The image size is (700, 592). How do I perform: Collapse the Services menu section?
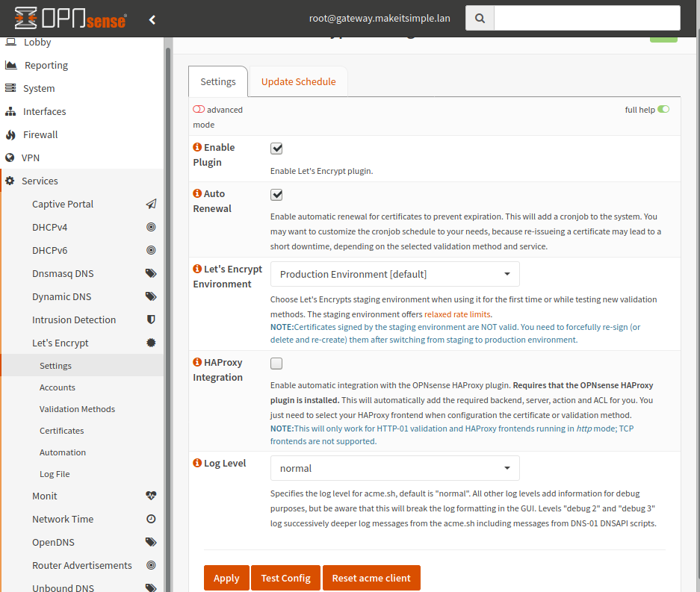40,181
